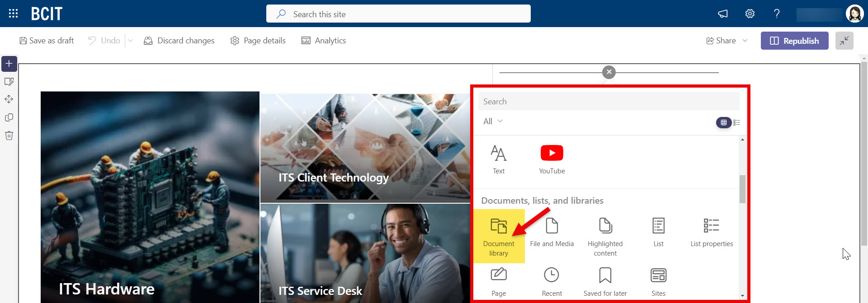Open the megaphone announcements icon
This screenshot has width=868, height=303.
(723, 14)
